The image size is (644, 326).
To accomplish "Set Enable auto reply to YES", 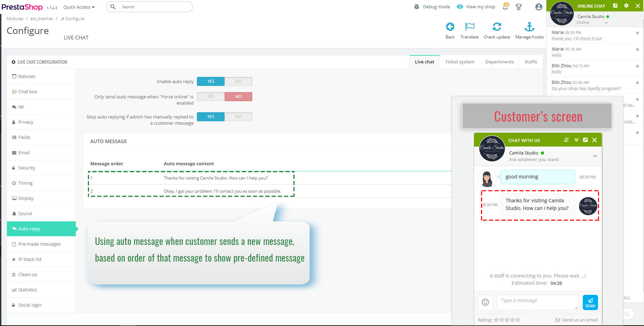I will coord(211,81).
